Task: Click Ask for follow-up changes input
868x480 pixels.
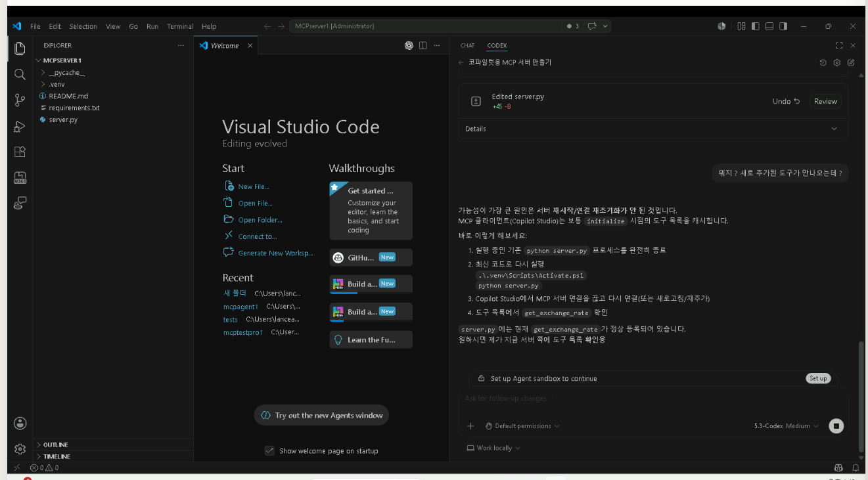Action: click(x=652, y=399)
